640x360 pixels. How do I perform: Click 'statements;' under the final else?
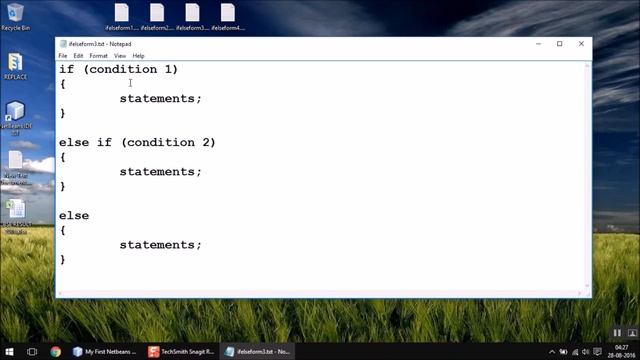pyautogui.click(x=160, y=245)
